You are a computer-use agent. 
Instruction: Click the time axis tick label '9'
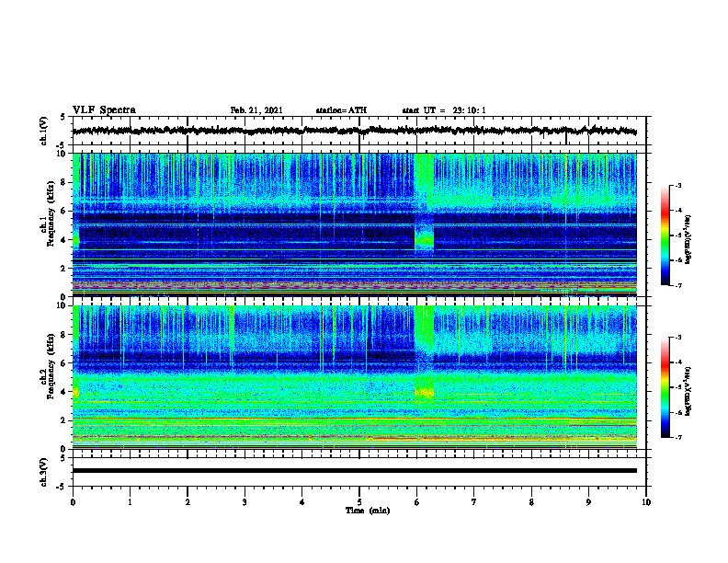(588, 502)
